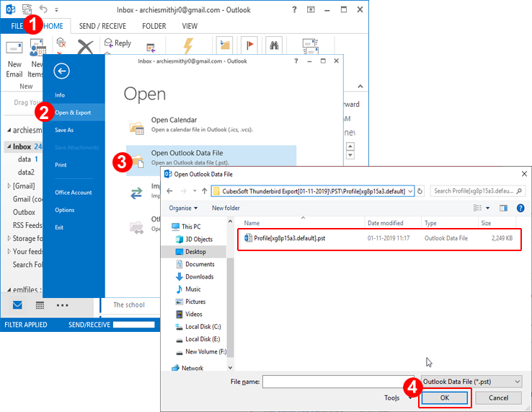Viewport: 532px width, 412px height.
Task: Collapse the archiesmith account tree
Action: 9,130
